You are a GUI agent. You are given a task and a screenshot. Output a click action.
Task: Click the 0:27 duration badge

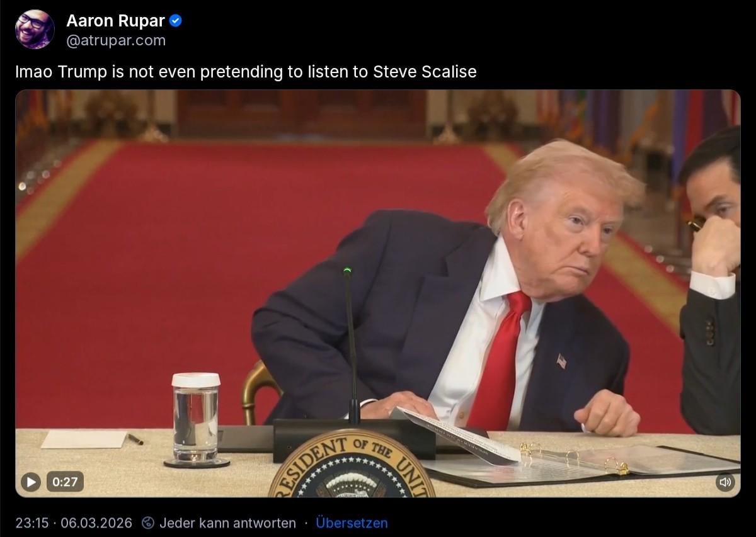pyautogui.click(x=65, y=482)
